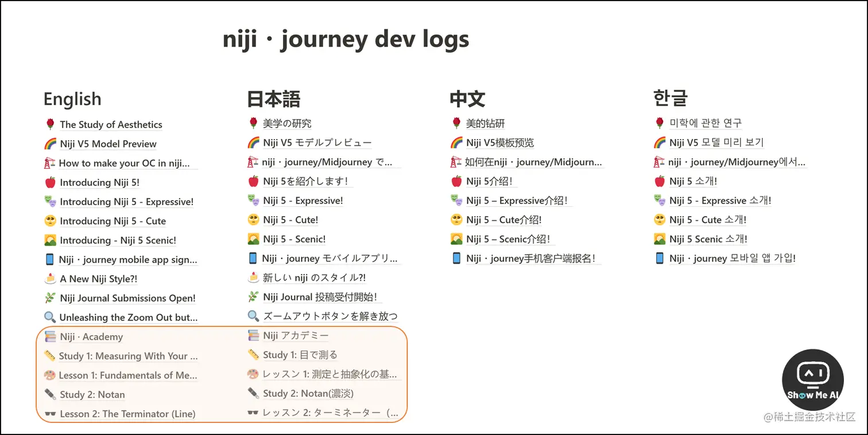The image size is (868, 435).
Task: Click the "中文" column heading
Action: pyautogui.click(x=468, y=99)
